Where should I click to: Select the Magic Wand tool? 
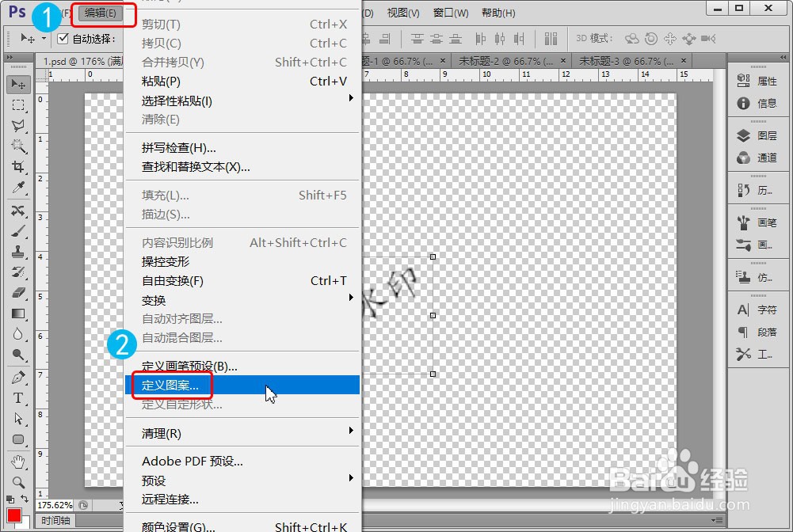pyautogui.click(x=18, y=146)
